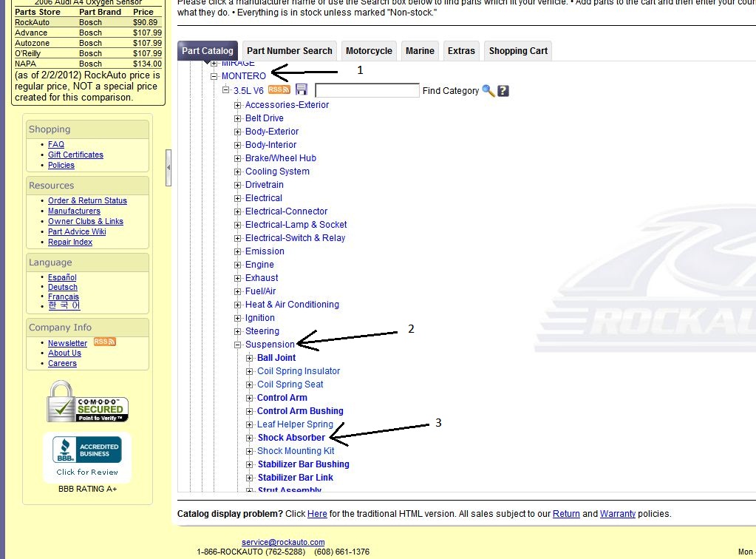
Task: Open the Shopping Cart tab
Action: (x=518, y=50)
